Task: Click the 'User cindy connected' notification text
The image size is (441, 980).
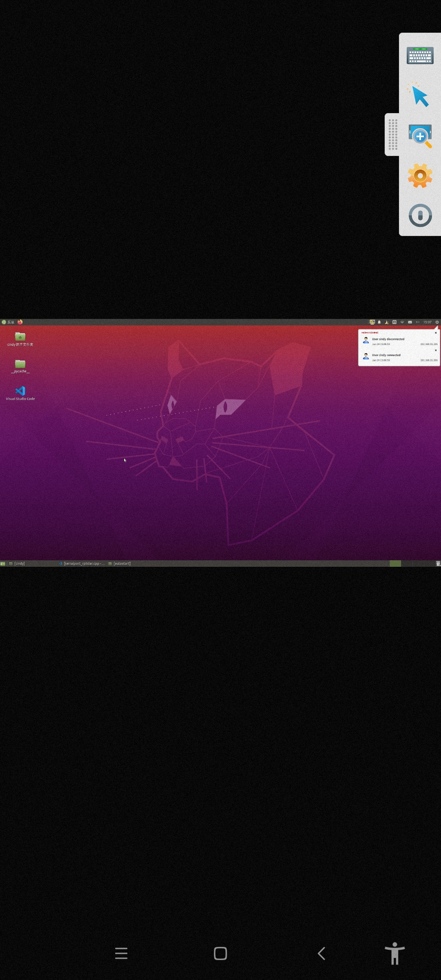Action: [x=386, y=355]
